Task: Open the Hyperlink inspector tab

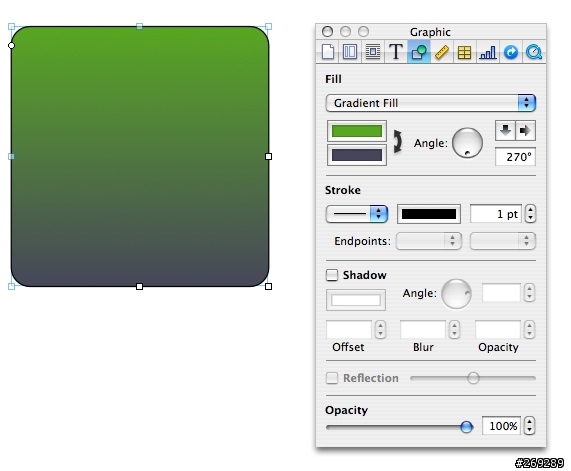Action: click(511, 52)
